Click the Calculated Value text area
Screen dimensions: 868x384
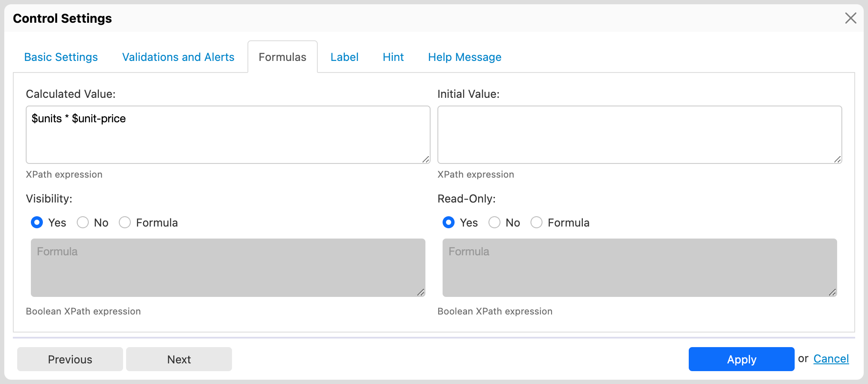click(x=228, y=134)
